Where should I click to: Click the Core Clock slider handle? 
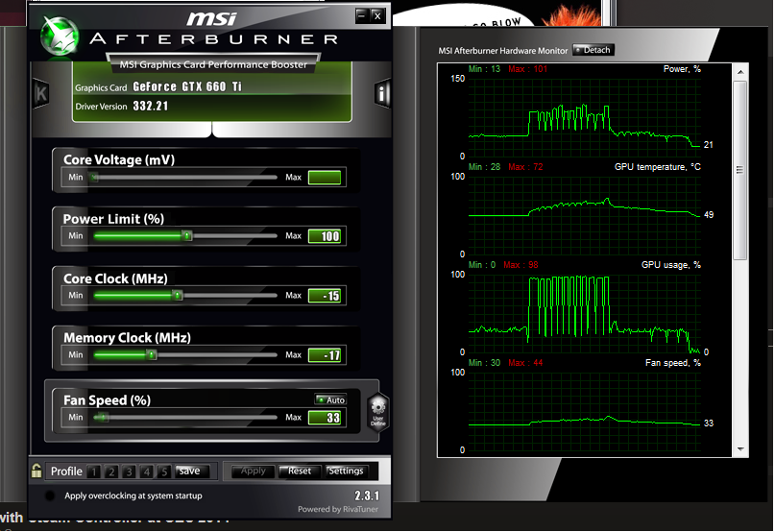178,295
